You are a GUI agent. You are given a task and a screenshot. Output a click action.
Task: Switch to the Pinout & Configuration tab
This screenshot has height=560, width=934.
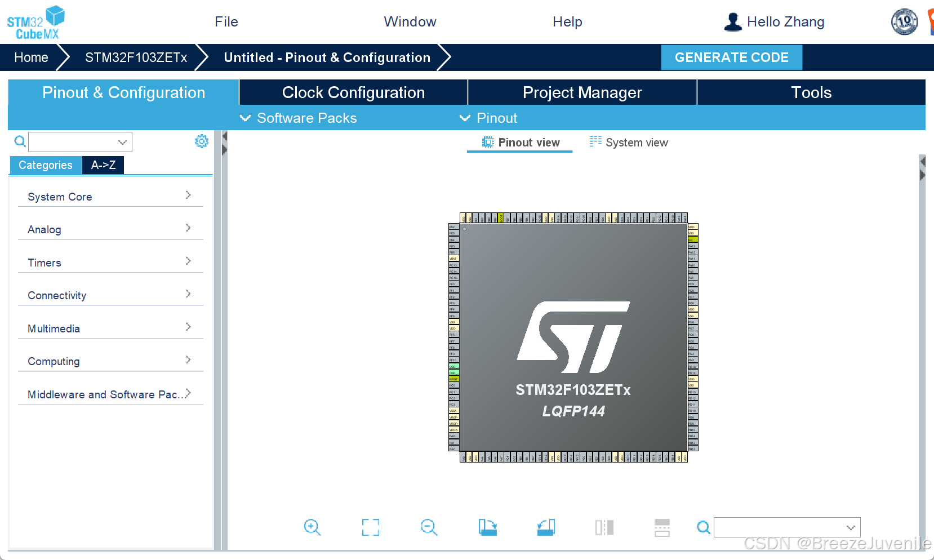[x=123, y=92]
